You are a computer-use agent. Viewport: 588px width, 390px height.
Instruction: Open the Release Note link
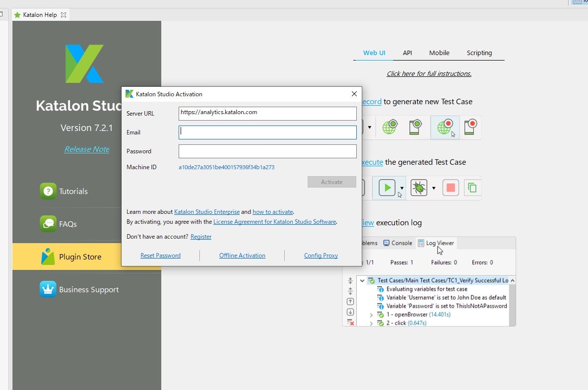pos(87,149)
